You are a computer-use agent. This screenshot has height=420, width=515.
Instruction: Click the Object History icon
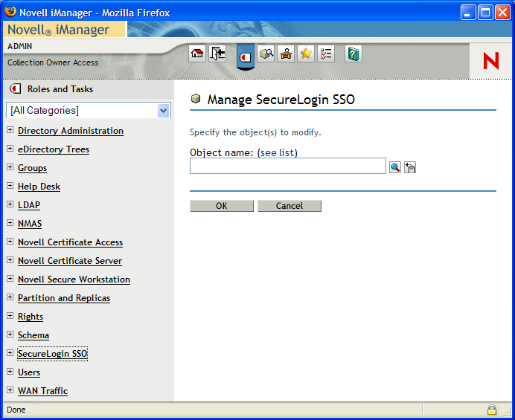pos(410,167)
